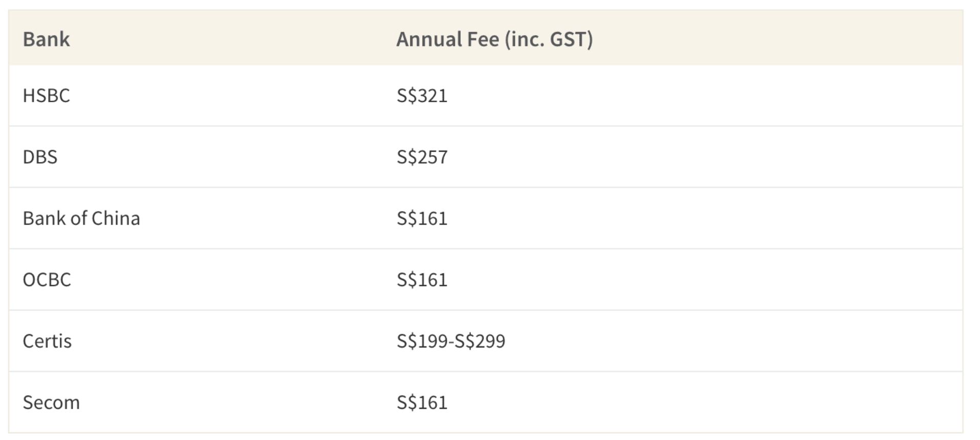Click DBS's annual fee S$257
Viewport: 980px width, 440px height.
422,157
